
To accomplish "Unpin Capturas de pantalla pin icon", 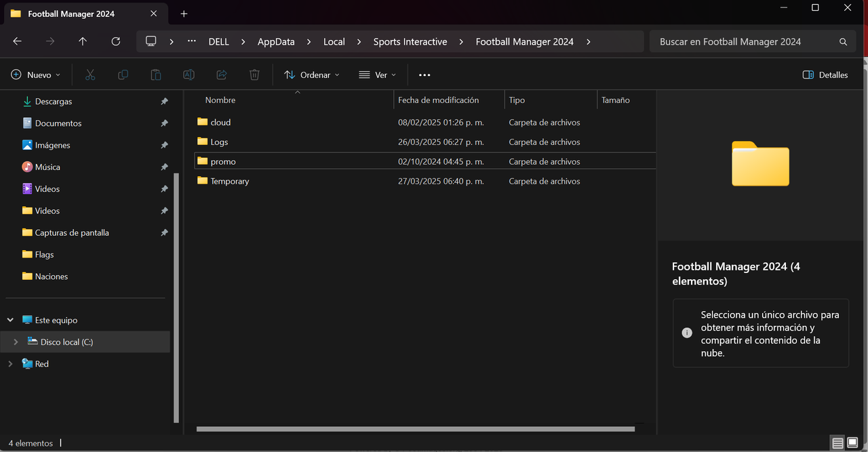I will pyautogui.click(x=164, y=232).
